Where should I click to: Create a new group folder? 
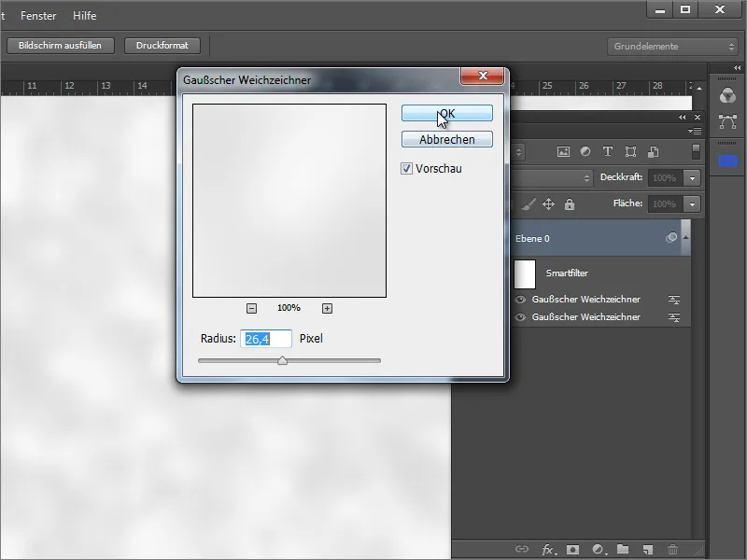623,550
